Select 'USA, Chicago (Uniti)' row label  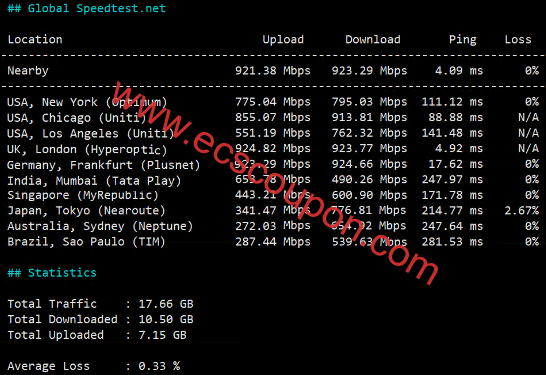coord(77,118)
